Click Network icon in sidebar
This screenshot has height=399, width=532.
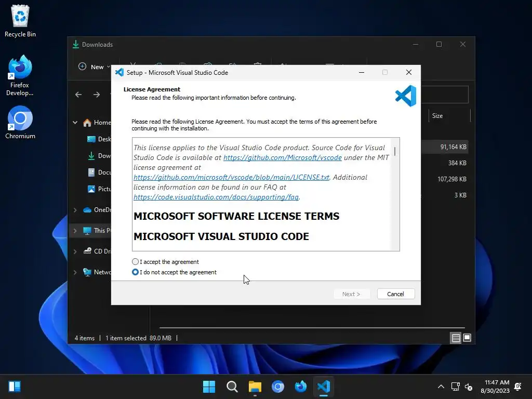(87, 272)
